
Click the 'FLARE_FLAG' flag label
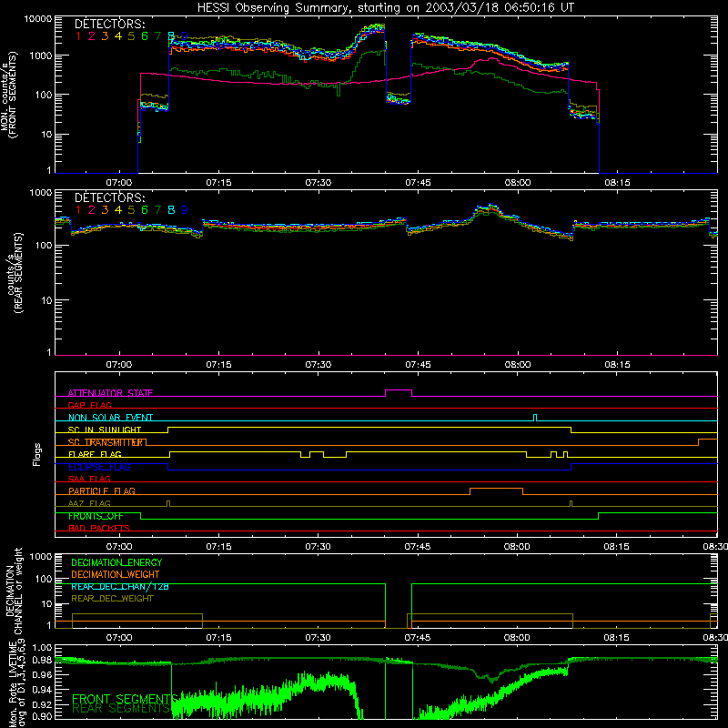(95, 454)
